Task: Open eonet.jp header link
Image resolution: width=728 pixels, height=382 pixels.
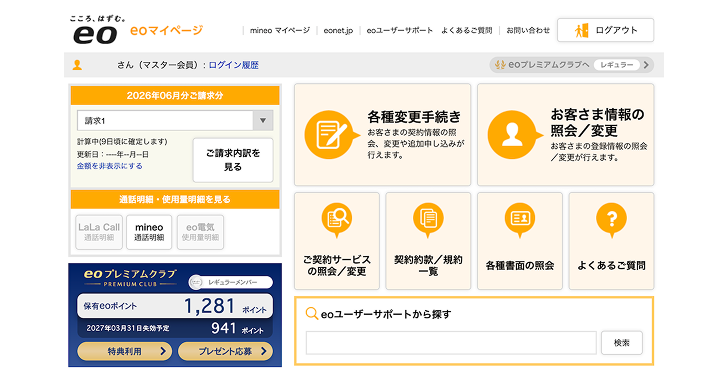Action: [x=338, y=30]
